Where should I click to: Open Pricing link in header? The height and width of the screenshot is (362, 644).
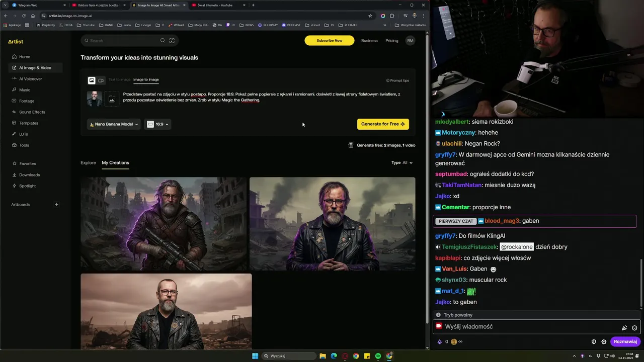tap(392, 41)
